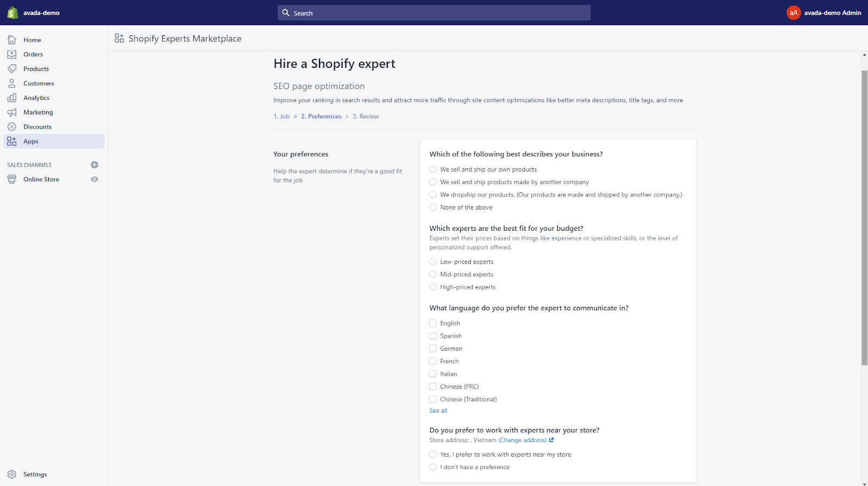Image resolution: width=868 pixels, height=486 pixels.
Task: Click the search magnifier icon
Action: (x=286, y=12)
